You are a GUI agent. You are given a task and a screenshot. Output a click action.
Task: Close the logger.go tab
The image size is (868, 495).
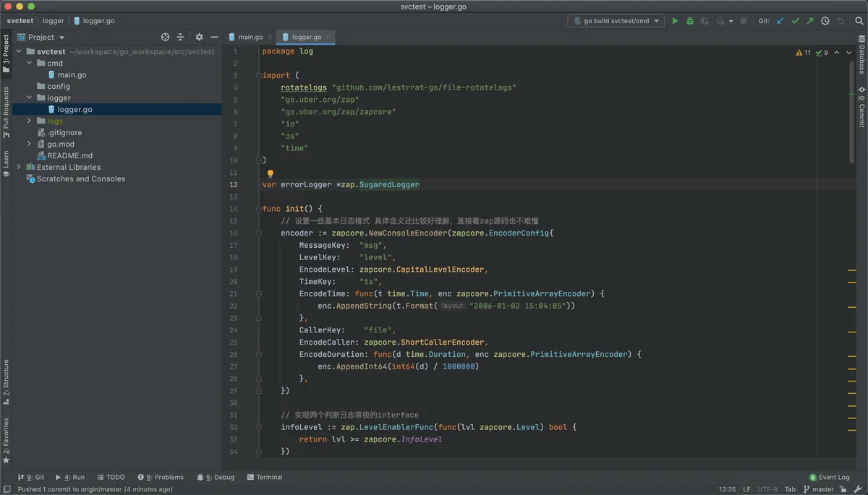(329, 37)
